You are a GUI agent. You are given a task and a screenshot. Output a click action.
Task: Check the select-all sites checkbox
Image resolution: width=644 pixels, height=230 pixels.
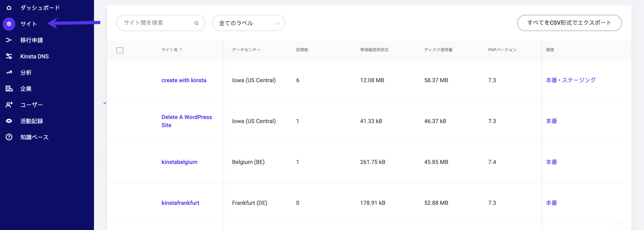coord(120,50)
